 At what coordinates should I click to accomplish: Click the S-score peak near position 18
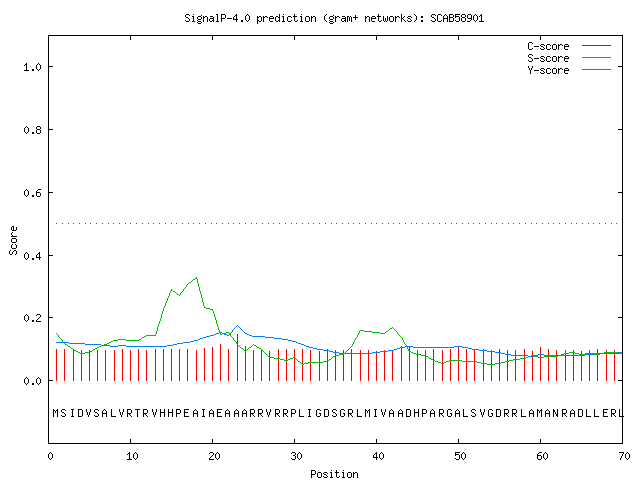[197, 278]
